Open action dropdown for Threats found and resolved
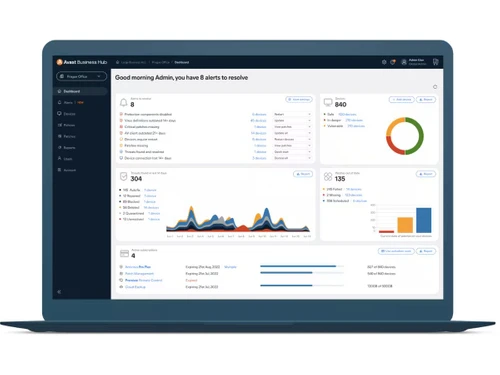The height and width of the screenshot is (375, 500). 292,152
